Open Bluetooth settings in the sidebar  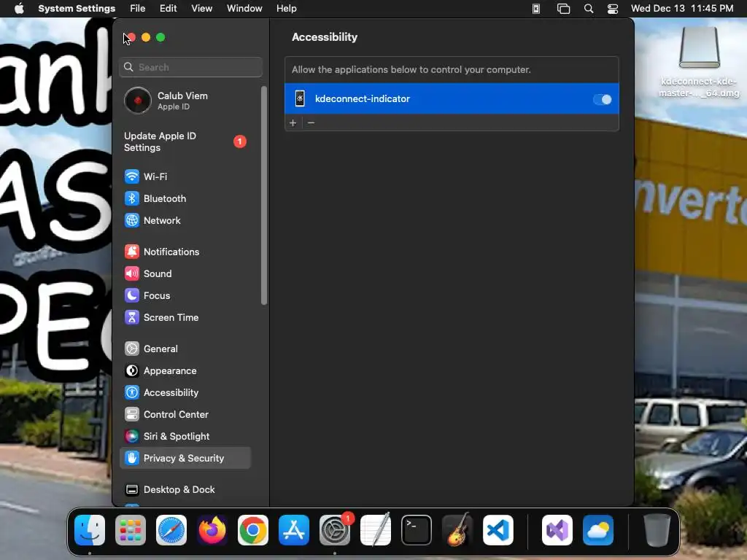[185, 198]
